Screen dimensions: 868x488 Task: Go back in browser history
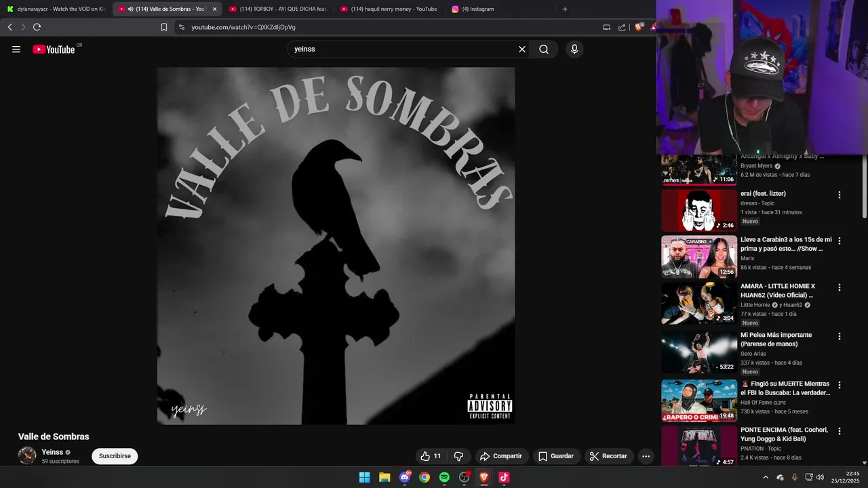(x=9, y=27)
